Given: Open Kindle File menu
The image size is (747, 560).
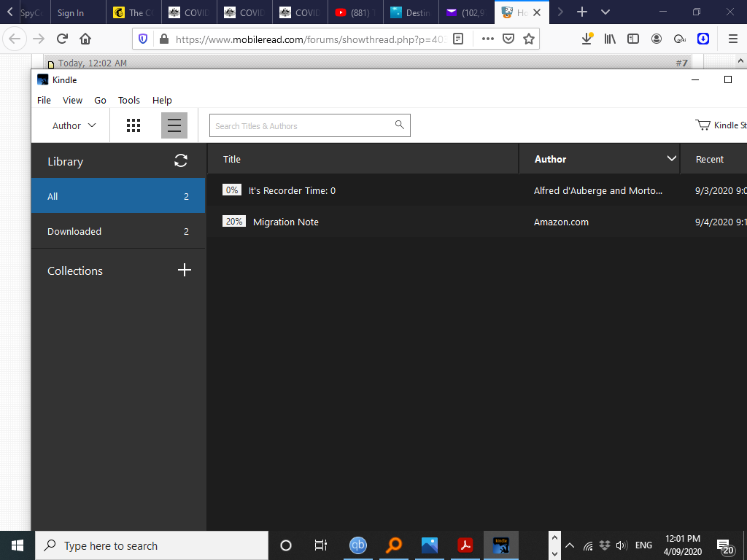Looking at the screenshot, I should pos(44,100).
